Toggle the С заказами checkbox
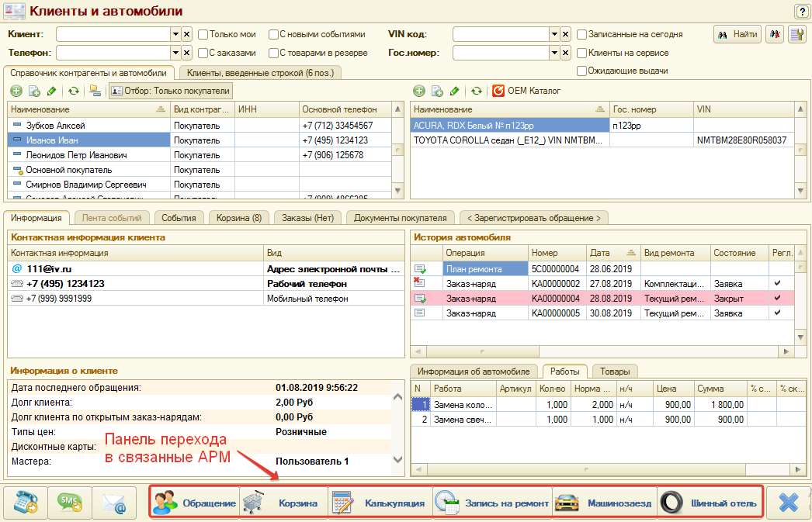This screenshot has width=812, height=522. click(203, 53)
